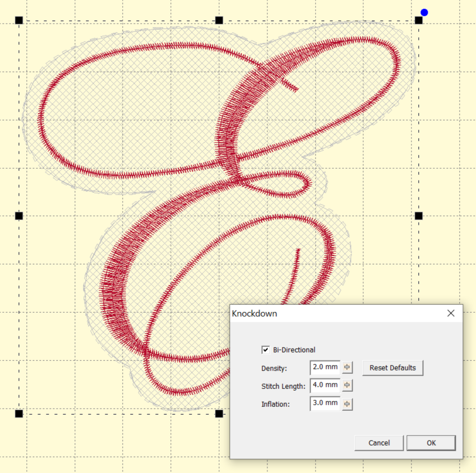This screenshot has width=476, height=473.
Task: Click the Knockdown dialog title bar
Action: pos(336,314)
